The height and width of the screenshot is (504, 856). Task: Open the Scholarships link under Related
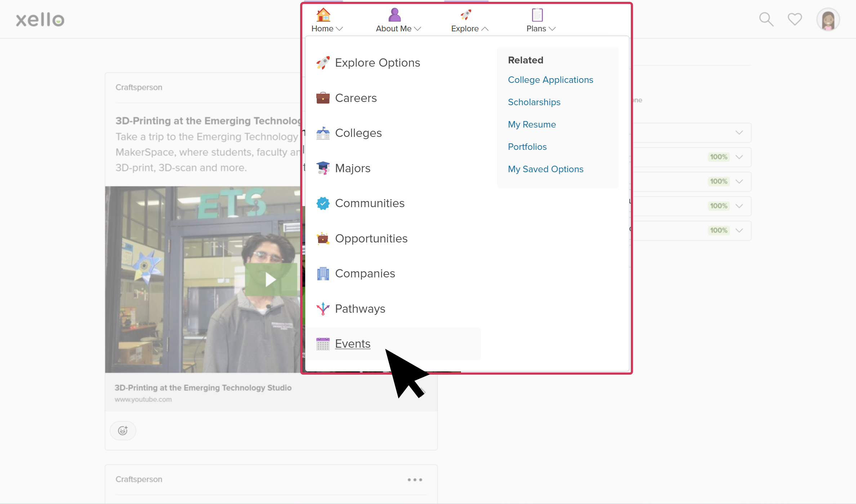click(x=534, y=102)
